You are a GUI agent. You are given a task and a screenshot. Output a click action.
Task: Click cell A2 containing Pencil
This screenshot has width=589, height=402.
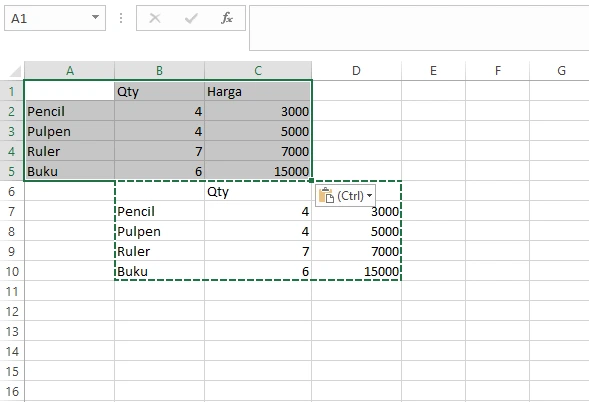coord(69,111)
